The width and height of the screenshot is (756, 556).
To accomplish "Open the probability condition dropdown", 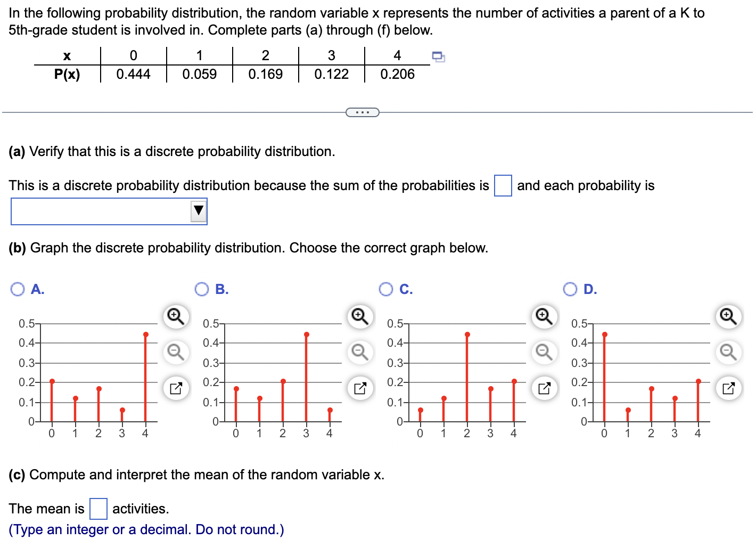I will click(198, 211).
